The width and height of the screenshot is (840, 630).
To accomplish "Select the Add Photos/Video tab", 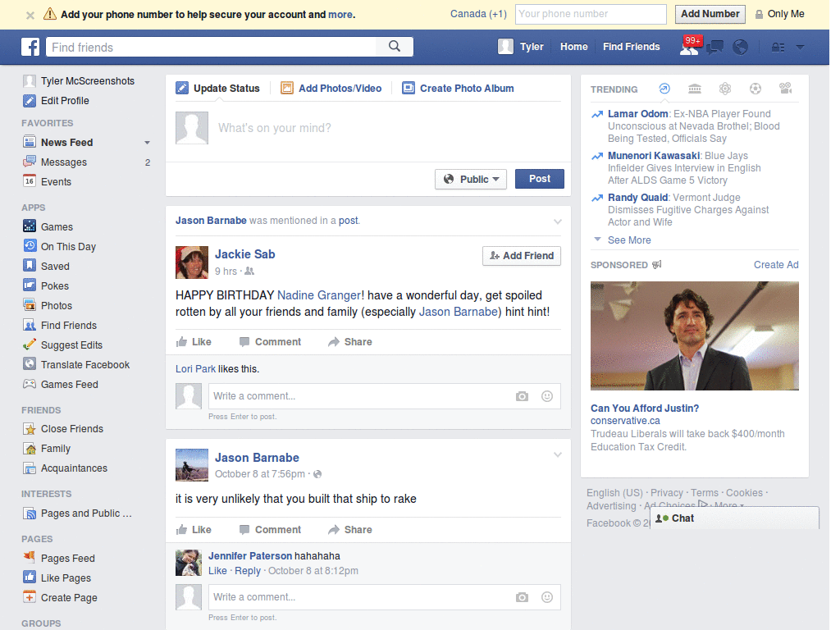I will [331, 89].
